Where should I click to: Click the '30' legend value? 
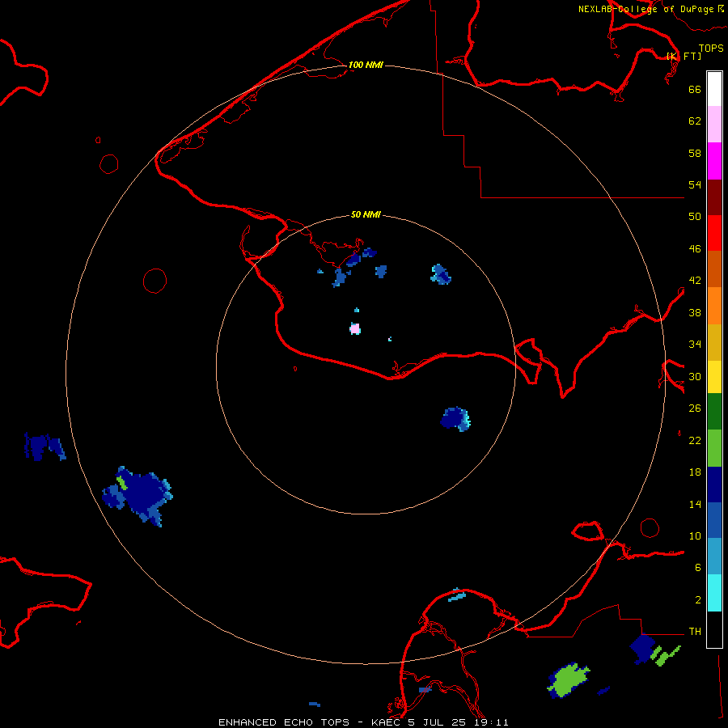tap(695, 376)
